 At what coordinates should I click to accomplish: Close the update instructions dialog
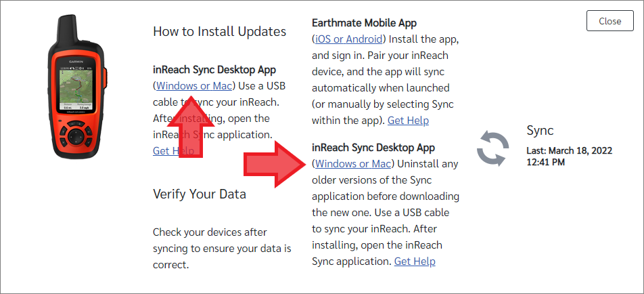(610, 21)
